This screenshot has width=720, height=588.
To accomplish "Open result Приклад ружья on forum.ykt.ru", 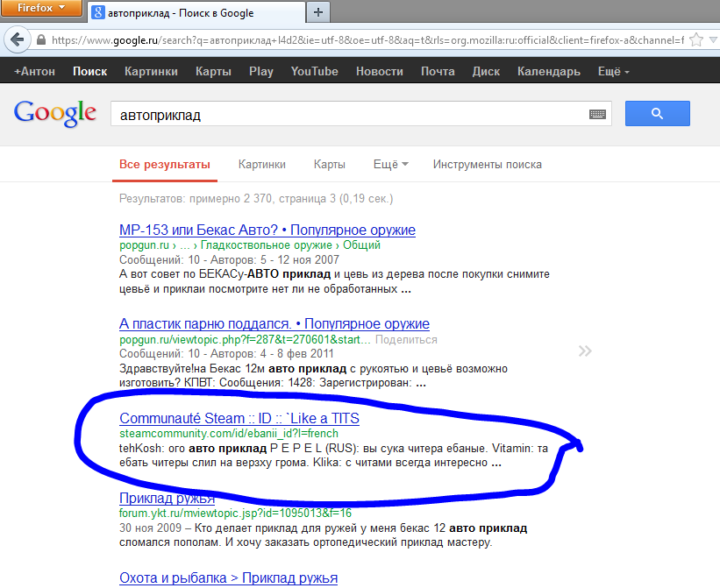I will (167, 498).
